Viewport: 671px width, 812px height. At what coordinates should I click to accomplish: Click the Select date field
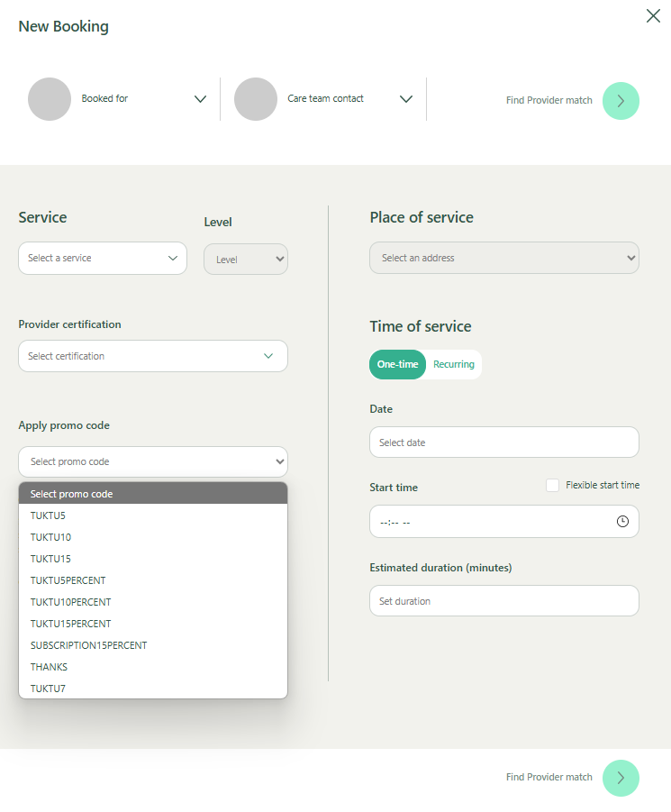(503, 442)
